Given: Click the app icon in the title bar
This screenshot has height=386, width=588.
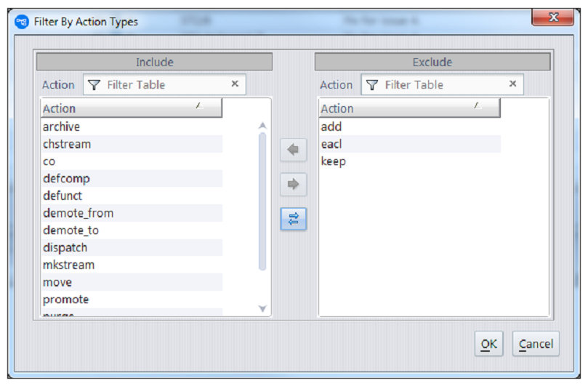Looking at the screenshot, I should click(22, 21).
